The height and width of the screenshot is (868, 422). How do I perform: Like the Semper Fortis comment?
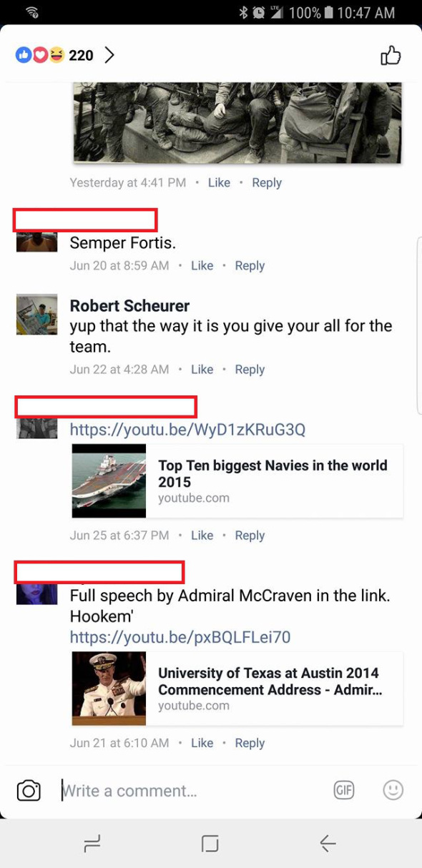click(202, 265)
